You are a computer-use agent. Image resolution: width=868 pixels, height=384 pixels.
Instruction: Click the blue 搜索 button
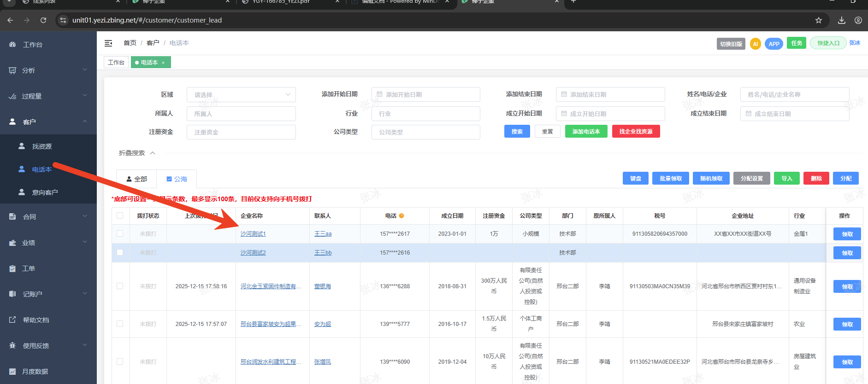click(517, 131)
